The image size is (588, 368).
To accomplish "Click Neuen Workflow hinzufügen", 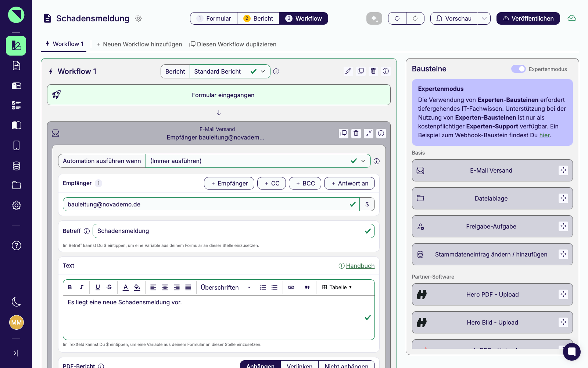I will 139,44.
